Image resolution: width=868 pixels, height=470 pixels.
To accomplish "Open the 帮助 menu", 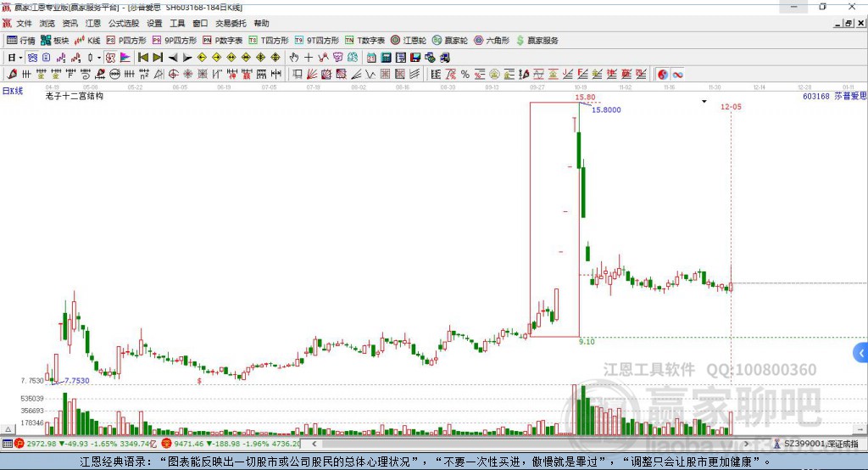I will point(261,23).
